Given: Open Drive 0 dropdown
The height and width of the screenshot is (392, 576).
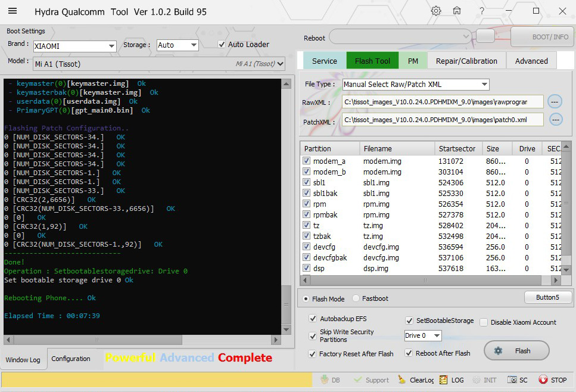Looking at the screenshot, I should coord(423,335).
